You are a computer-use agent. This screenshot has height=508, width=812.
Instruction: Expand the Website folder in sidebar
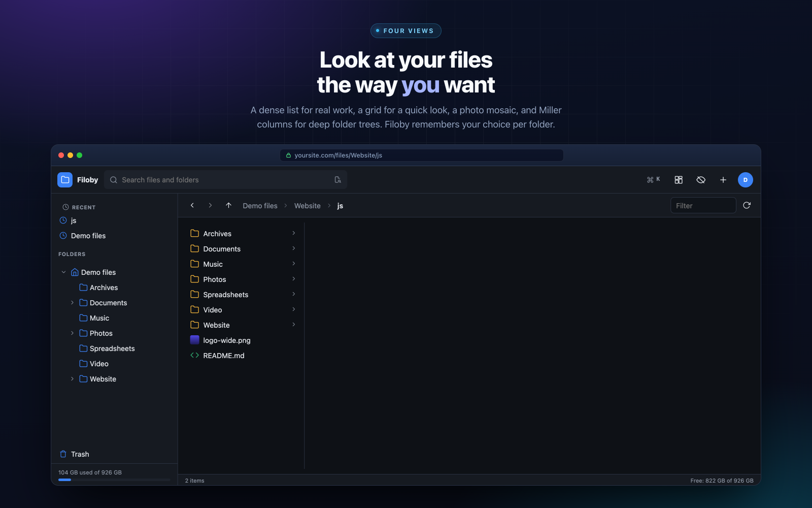72,379
